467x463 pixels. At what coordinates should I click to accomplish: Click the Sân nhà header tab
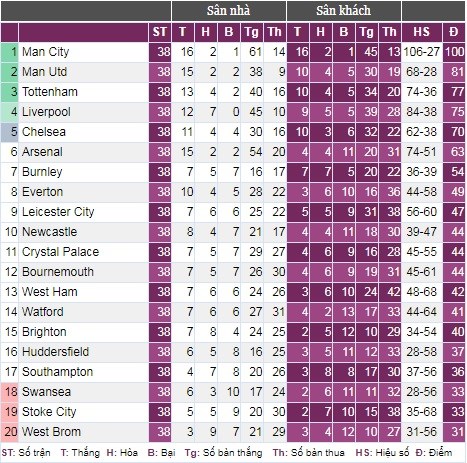coord(229,11)
